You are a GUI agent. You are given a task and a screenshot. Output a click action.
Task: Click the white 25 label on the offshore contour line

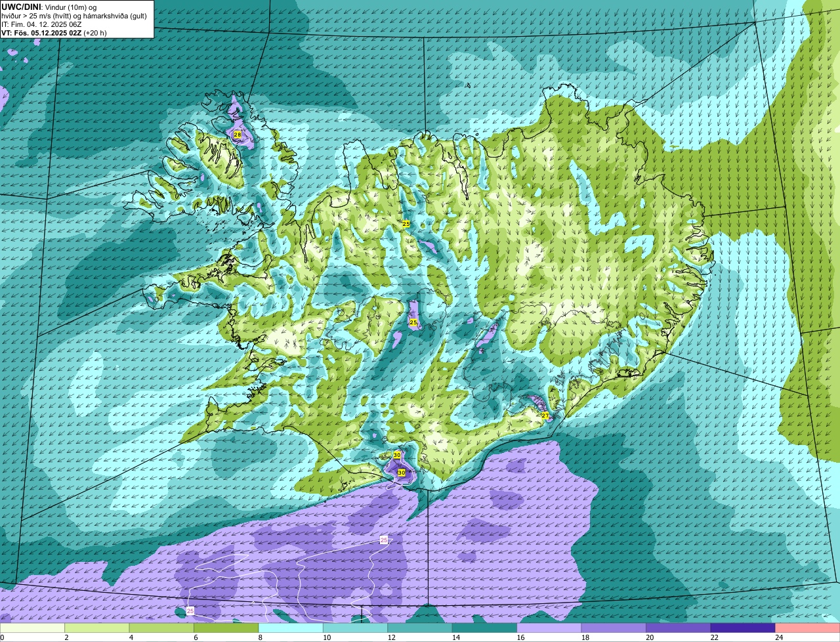[x=384, y=540]
